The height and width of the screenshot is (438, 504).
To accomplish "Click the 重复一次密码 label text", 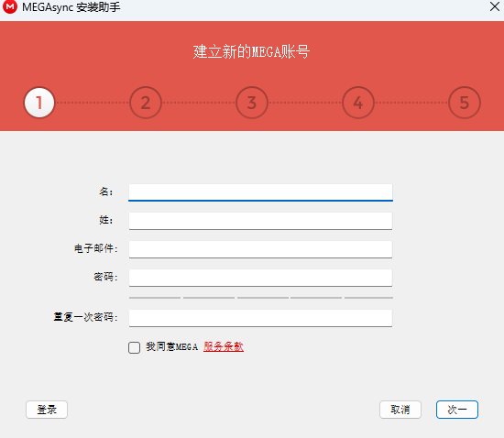I will 85,317.
